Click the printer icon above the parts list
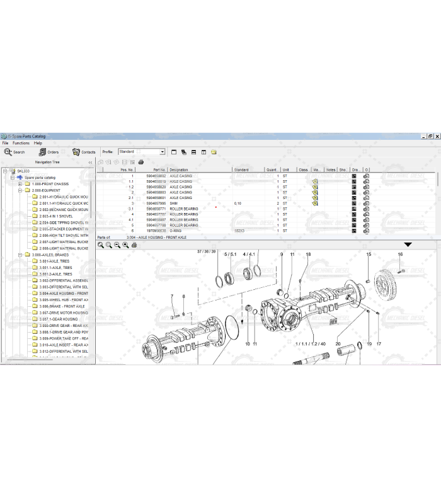The height and width of the screenshot is (504, 441). point(141,162)
